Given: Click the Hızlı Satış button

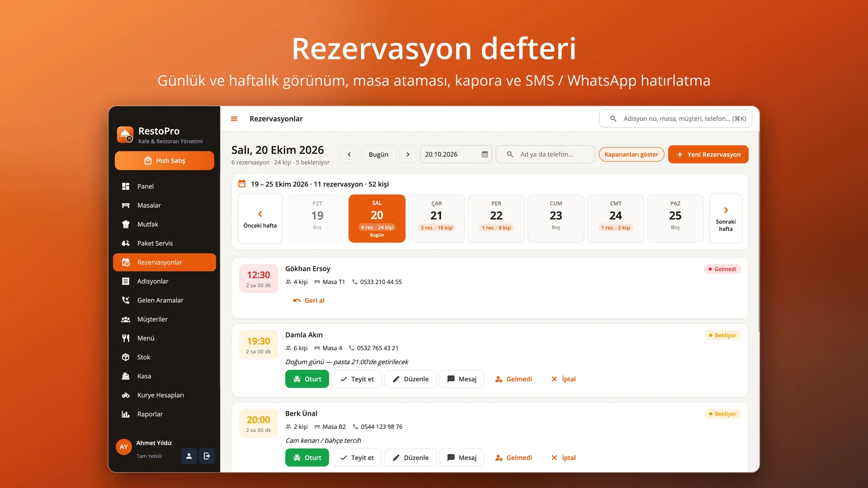Looking at the screenshot, I should pos(165,161).
